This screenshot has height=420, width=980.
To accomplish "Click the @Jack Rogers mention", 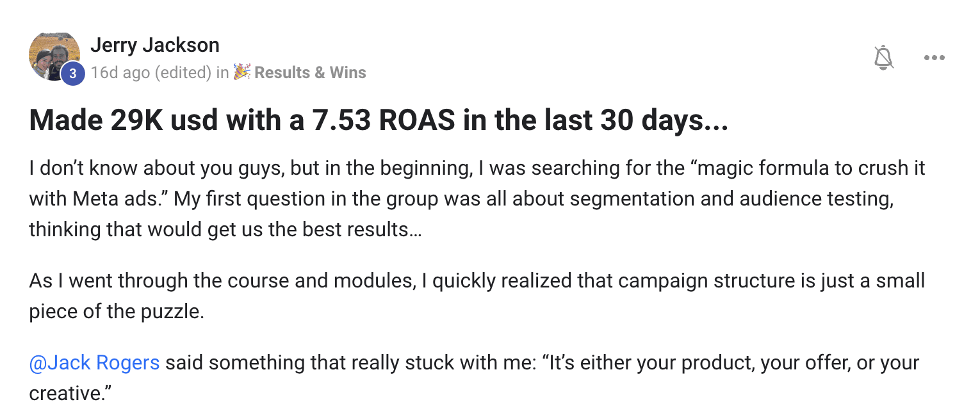I will point(94,362).
